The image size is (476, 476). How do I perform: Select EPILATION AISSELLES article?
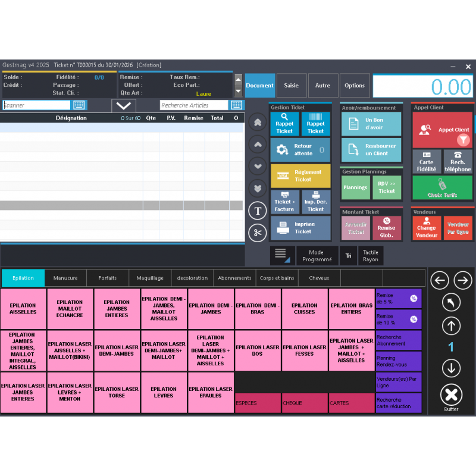pyautogui.click(x=23, y=309)
